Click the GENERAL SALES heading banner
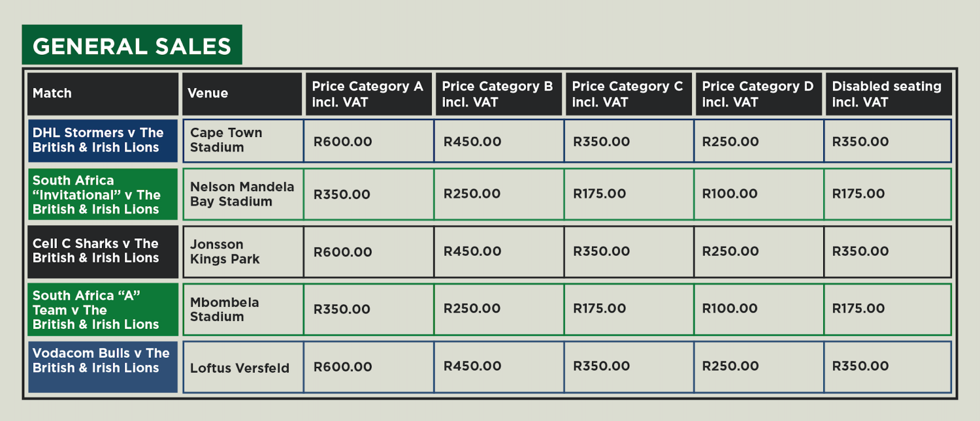The height and width of the screenshot is (421, 980). (x=132, y=45)
